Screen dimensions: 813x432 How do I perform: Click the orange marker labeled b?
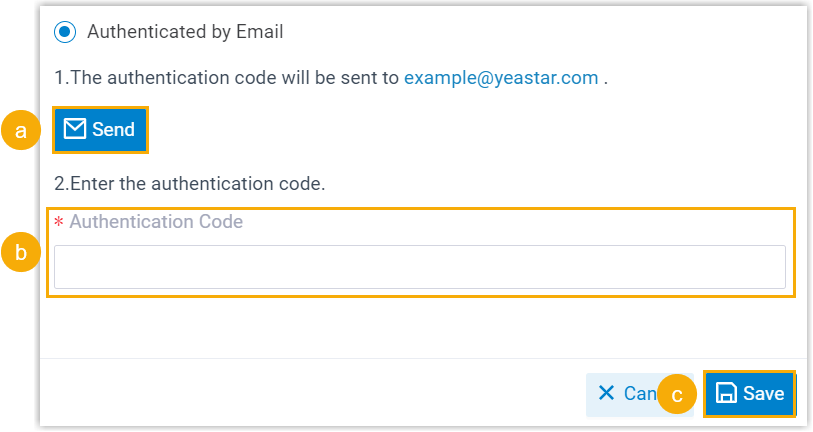20,252
